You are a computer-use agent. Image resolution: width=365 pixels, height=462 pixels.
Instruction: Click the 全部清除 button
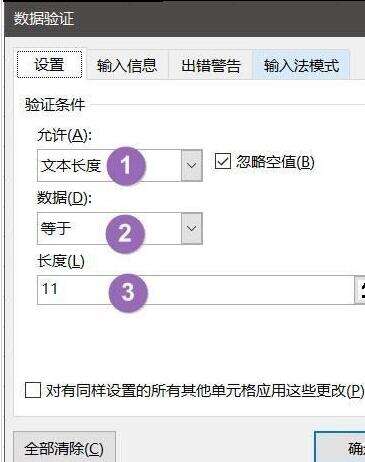pyautogui.click(x=64, y=448)
